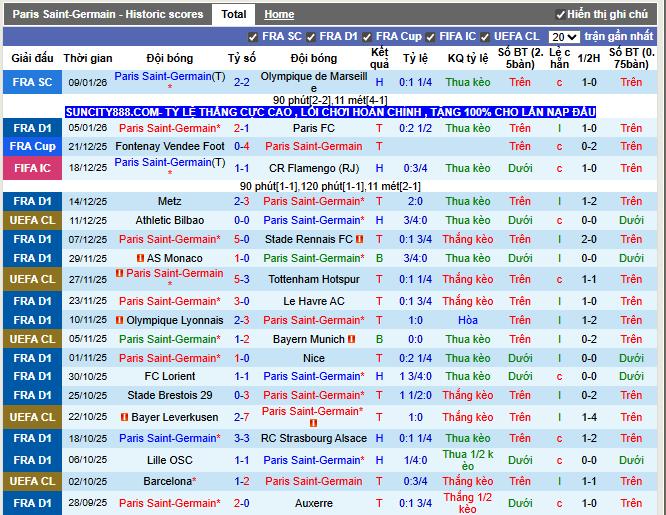Switch to the Total tab

(x=234, y=14)
